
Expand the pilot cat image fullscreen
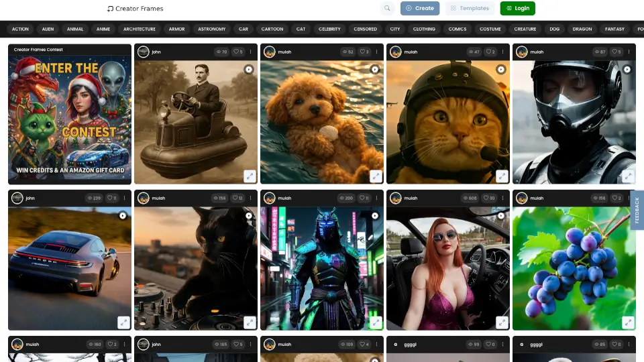pos(501,176)
